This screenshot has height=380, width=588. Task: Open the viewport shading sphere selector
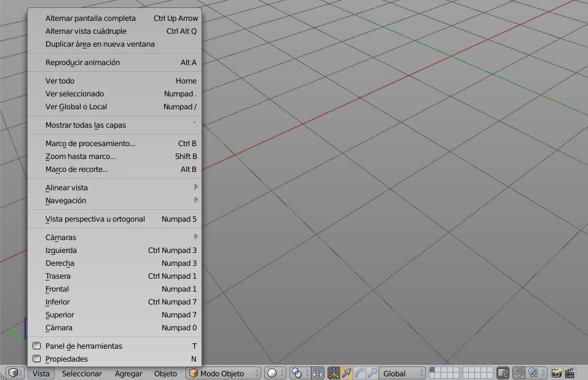pos(275,373)
